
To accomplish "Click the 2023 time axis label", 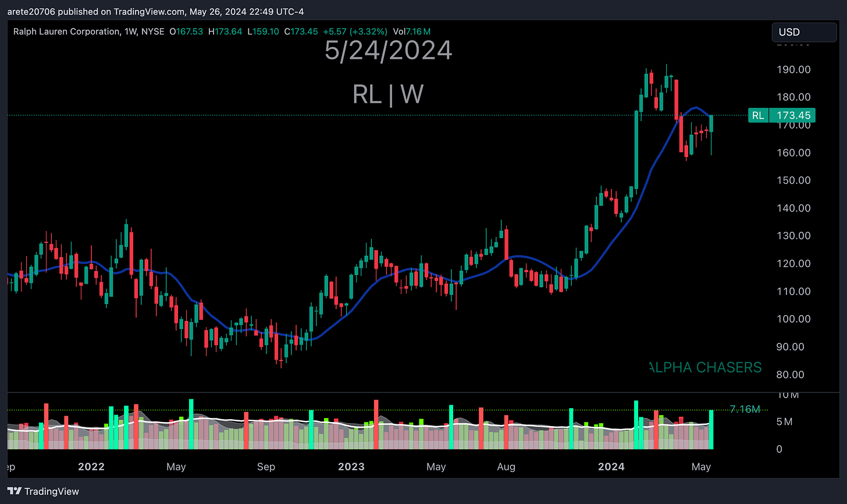I will click(351, 467).
